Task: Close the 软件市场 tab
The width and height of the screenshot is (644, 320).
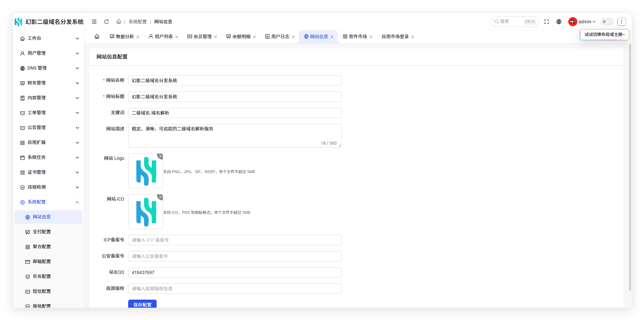Action: [371, 37]
